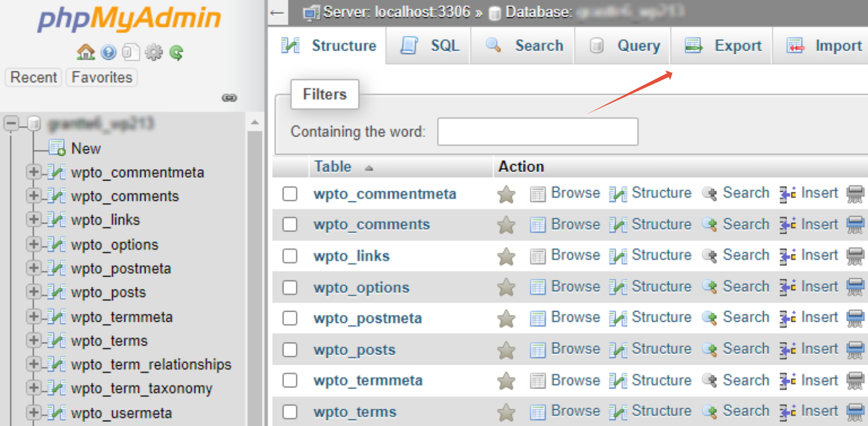868x426 pixels.
Task: Open navigation settings gear icon
Action: pyautogui.click(x=154, y=52)
